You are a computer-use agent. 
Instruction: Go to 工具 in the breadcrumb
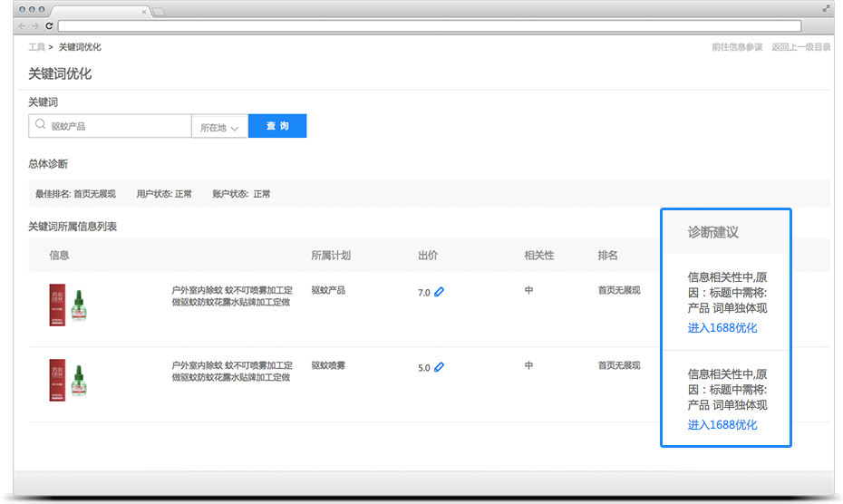click(36, 47)
